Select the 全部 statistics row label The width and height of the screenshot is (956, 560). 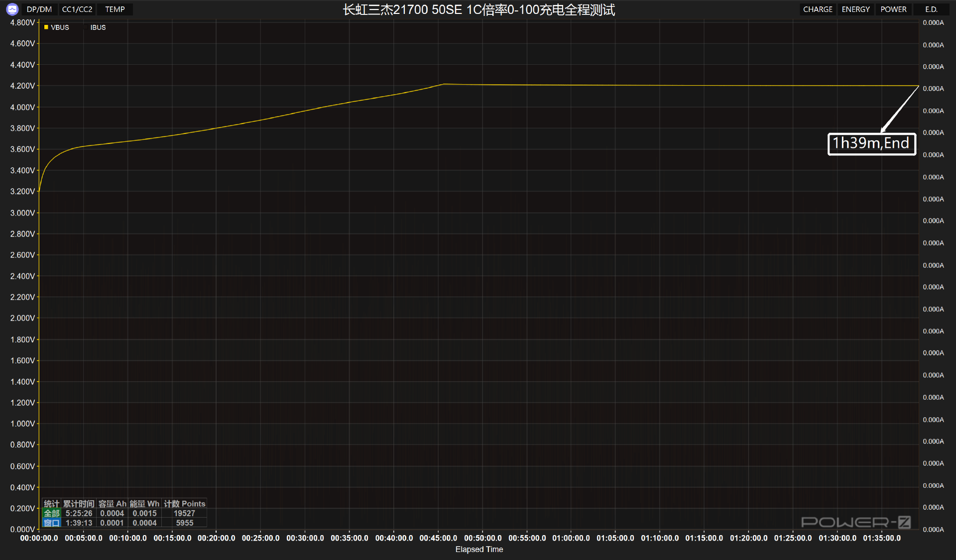(52, 513)
